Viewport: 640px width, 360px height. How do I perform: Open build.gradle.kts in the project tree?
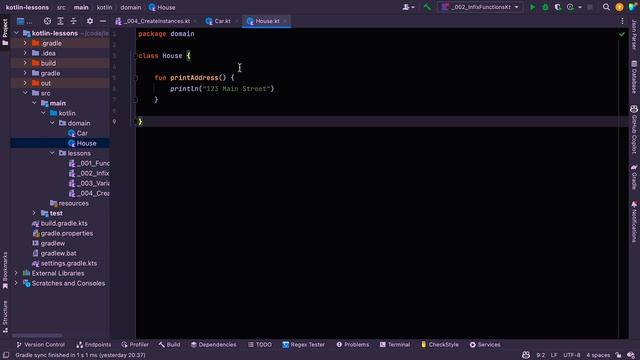(x=64, y=223)
